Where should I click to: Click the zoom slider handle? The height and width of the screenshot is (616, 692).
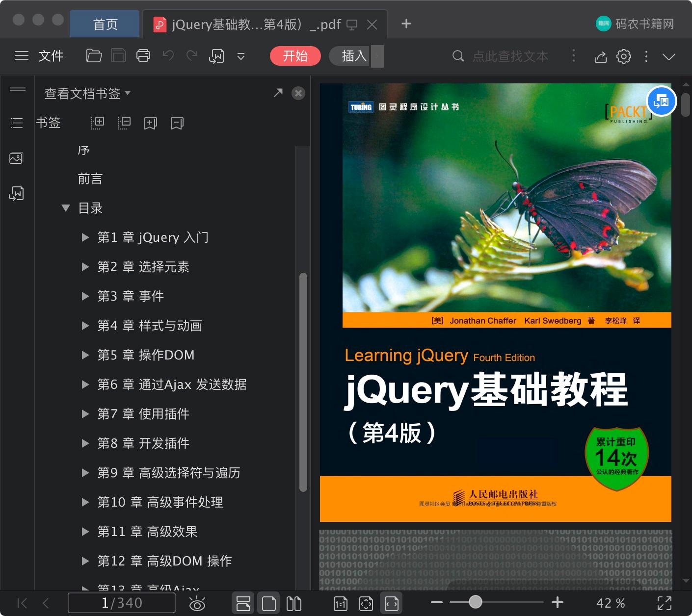point(475,602)
